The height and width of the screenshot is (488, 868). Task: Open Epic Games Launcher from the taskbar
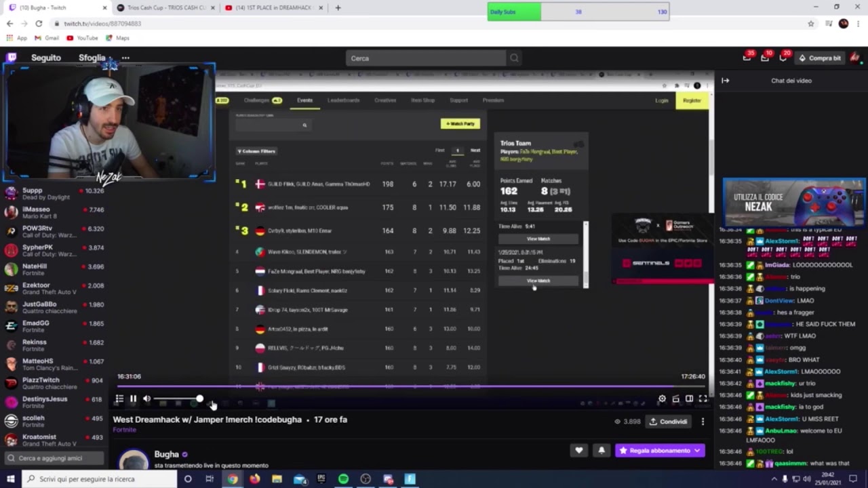[x=321, y=479]
